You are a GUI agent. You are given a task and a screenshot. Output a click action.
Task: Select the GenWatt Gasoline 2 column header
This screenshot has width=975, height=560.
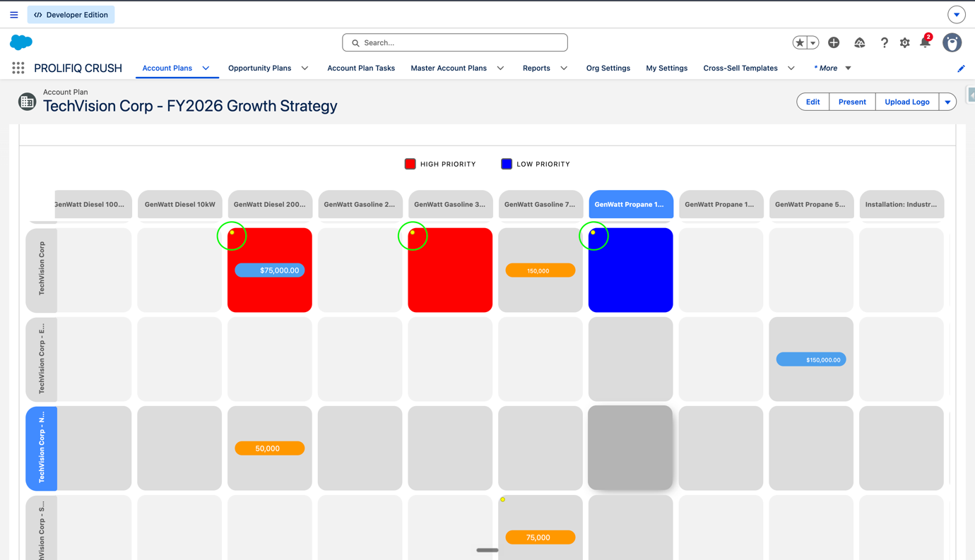[x=360, y=204]
